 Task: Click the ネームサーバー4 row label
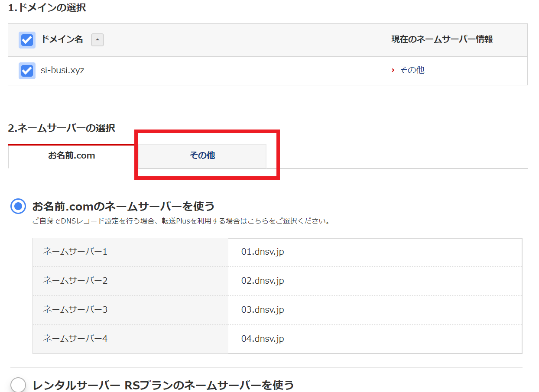75,339
